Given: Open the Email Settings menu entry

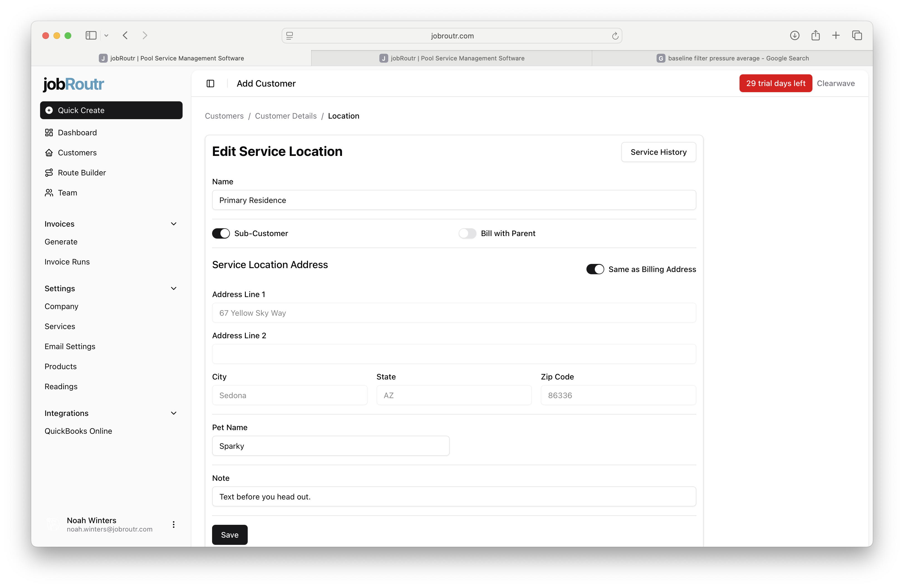Looking at the screenshot, I should click(x=70, y=346).
